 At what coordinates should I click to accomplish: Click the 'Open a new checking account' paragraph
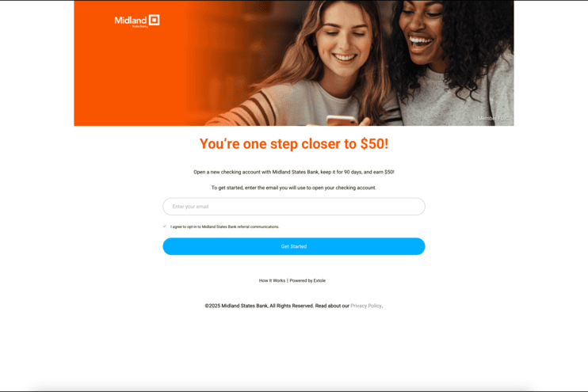pos(294,172)
